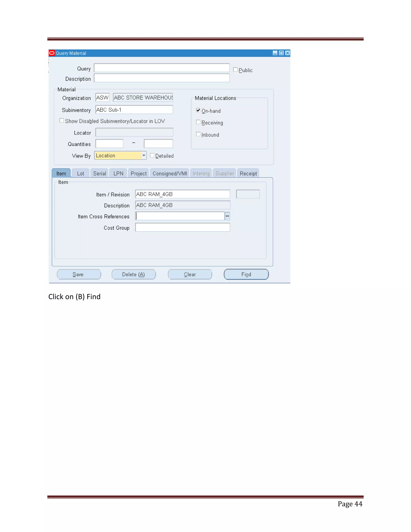This screenshot has height=532, width=411.
Task: Tick the Receiving checkbox
Action: [x=198, y=122]
